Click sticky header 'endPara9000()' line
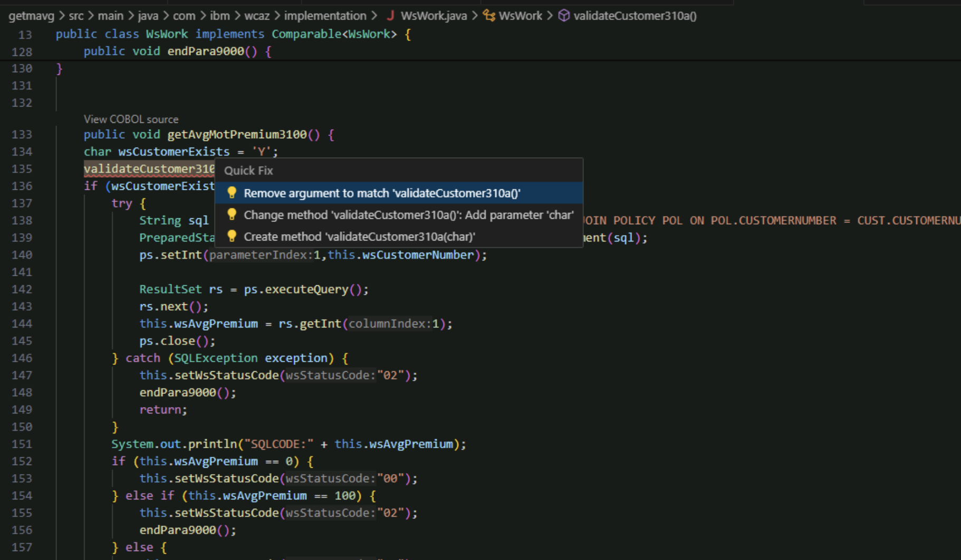 [x=177, y=52]
